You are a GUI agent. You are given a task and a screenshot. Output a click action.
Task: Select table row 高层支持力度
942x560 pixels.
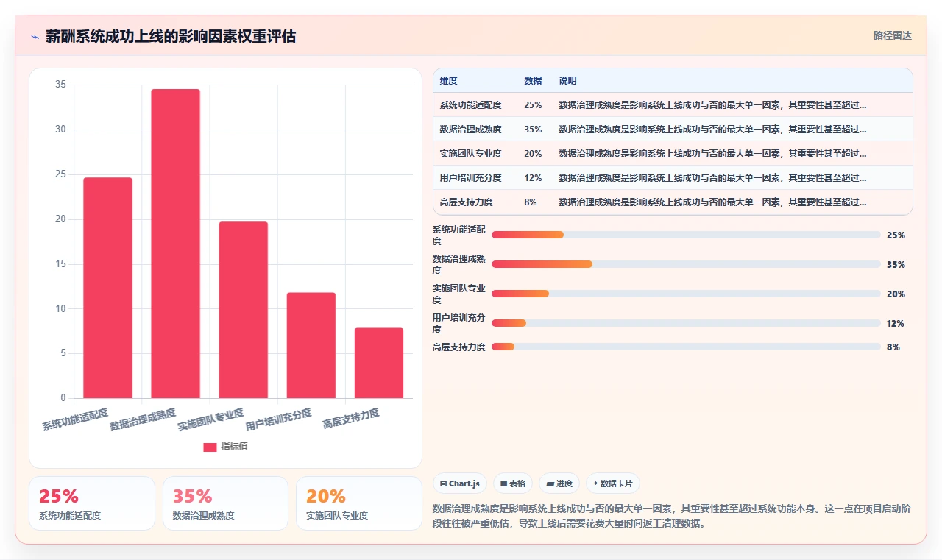point(673,202)
